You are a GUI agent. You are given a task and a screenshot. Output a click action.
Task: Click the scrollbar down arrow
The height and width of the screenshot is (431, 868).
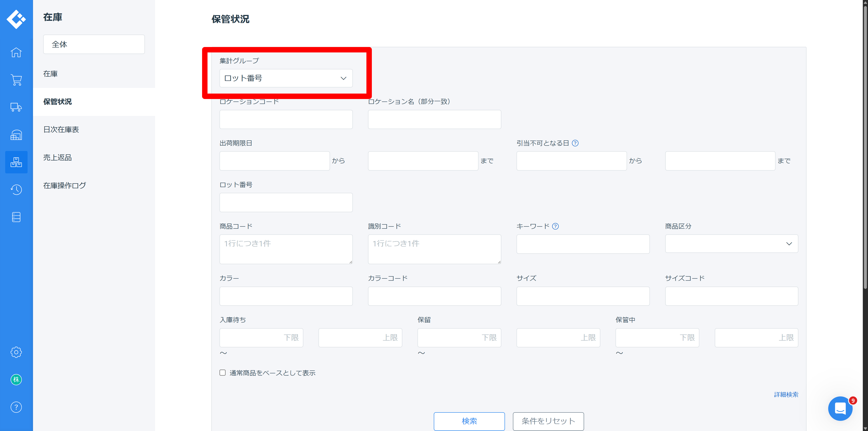[865, 428]
